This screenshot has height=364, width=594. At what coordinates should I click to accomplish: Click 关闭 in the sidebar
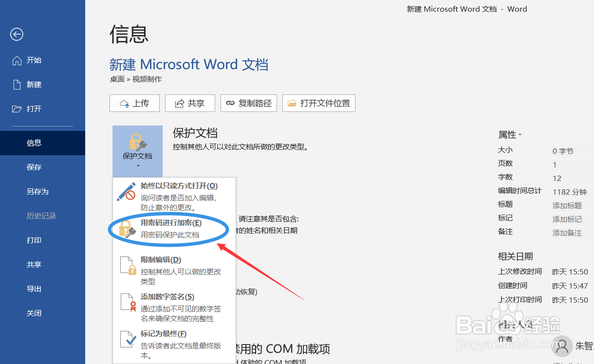42,313
